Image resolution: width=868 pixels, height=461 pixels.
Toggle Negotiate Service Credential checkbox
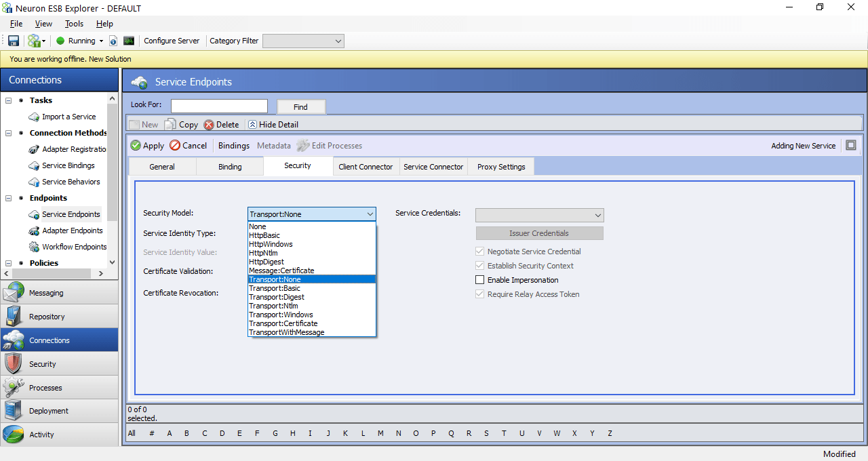point(480,252)
